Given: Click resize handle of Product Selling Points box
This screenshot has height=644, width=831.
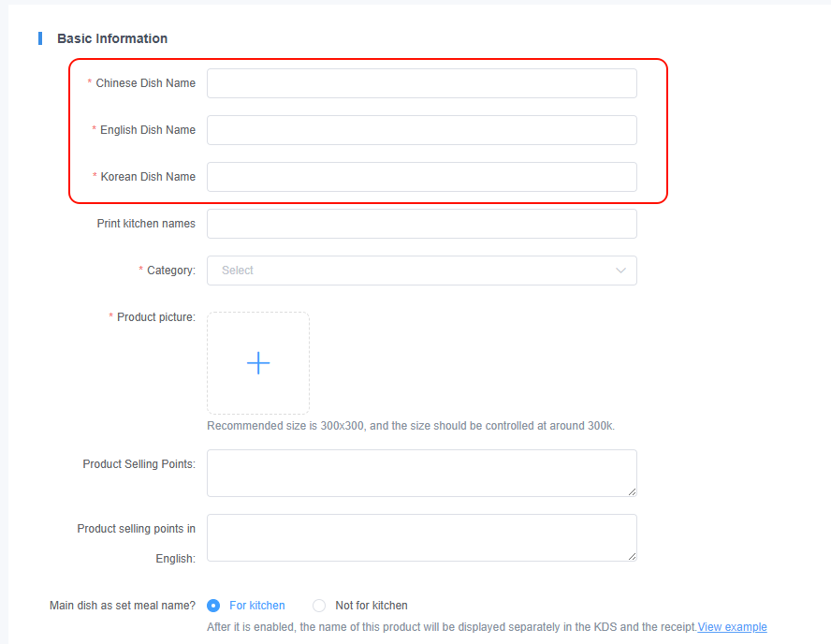Looking at the screenshot, I should click(x=633, y=492).
